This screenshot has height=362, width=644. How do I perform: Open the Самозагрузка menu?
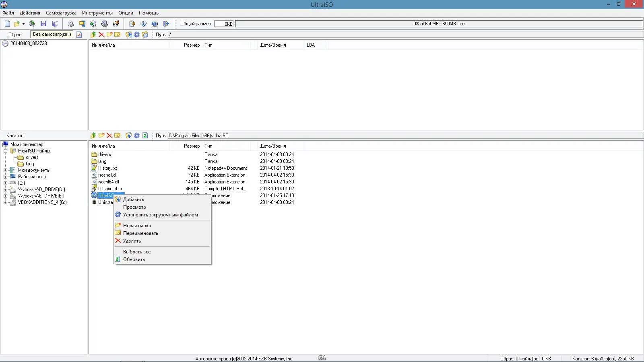(x=60, y=12)
